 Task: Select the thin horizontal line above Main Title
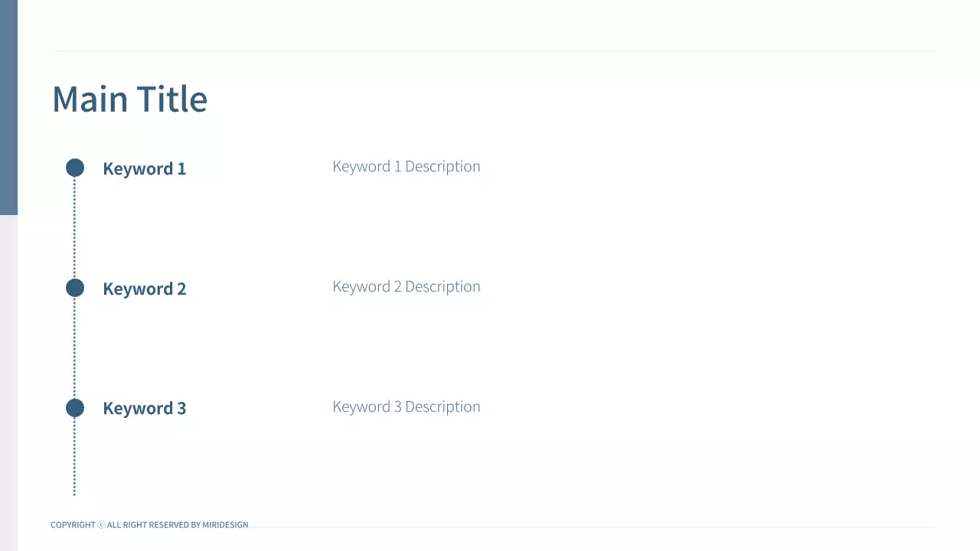pyautogui.click(x=493, y=51)
